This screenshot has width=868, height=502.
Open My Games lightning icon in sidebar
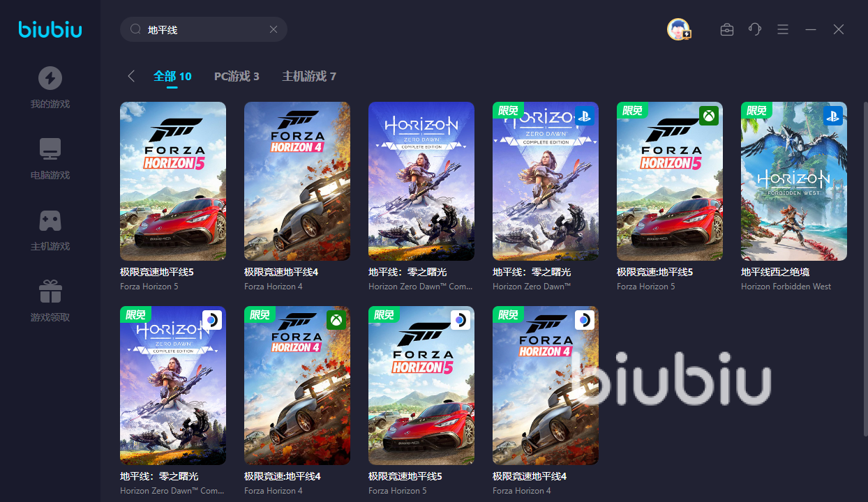coord(50,78)
